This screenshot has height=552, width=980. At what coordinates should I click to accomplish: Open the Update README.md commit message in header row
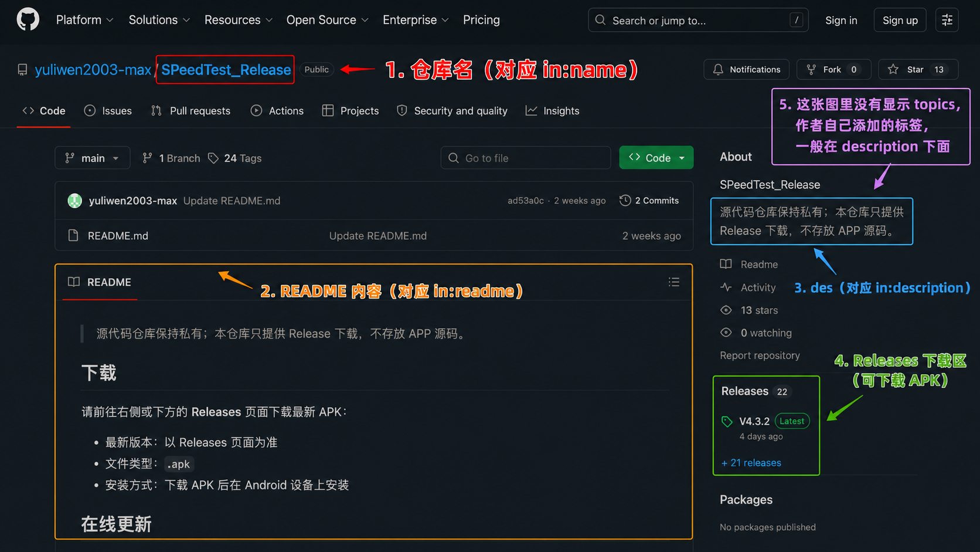click(232, 201)
